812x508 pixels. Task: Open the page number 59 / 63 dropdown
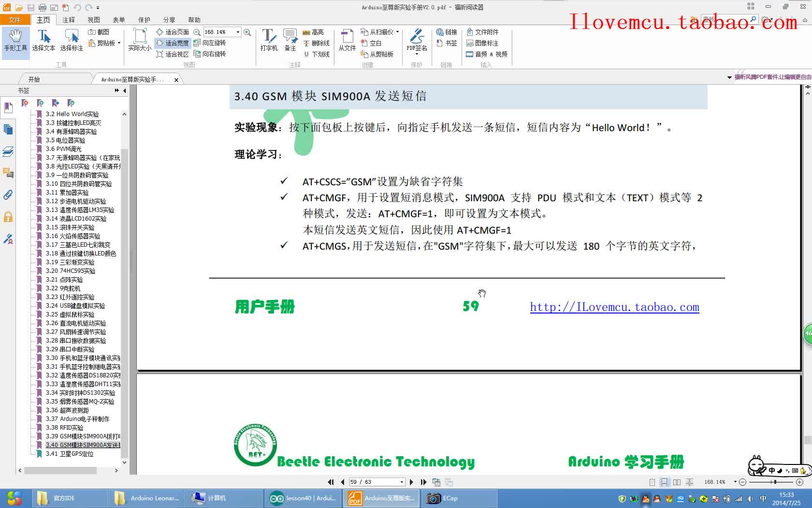point(402,482)
